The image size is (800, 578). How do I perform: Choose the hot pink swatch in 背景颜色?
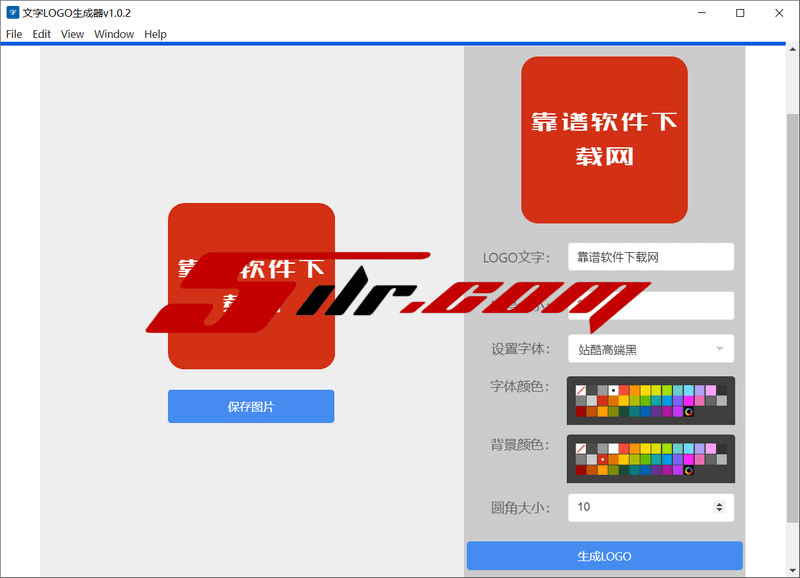tap(700, 459)
